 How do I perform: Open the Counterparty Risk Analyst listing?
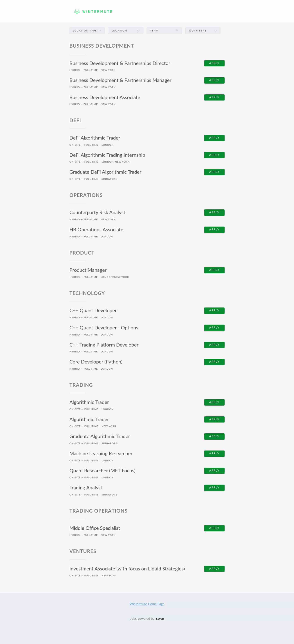pyautogui.click(x=97, y=212)
